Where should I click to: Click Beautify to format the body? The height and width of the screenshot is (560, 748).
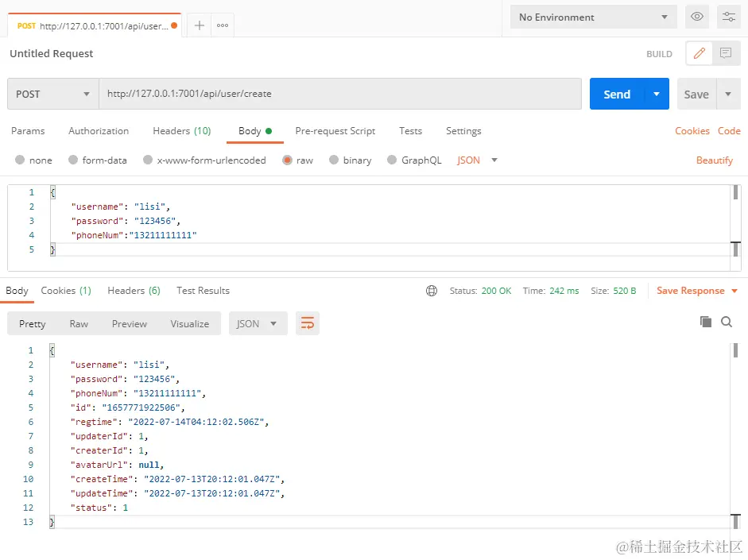[x=714, y=160]
